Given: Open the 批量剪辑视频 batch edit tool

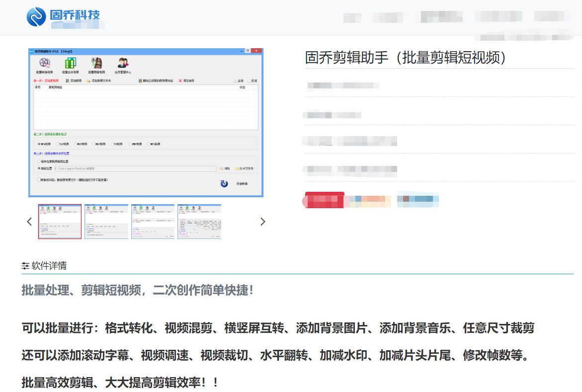Looking at the screenshot, I should [96, 63].
